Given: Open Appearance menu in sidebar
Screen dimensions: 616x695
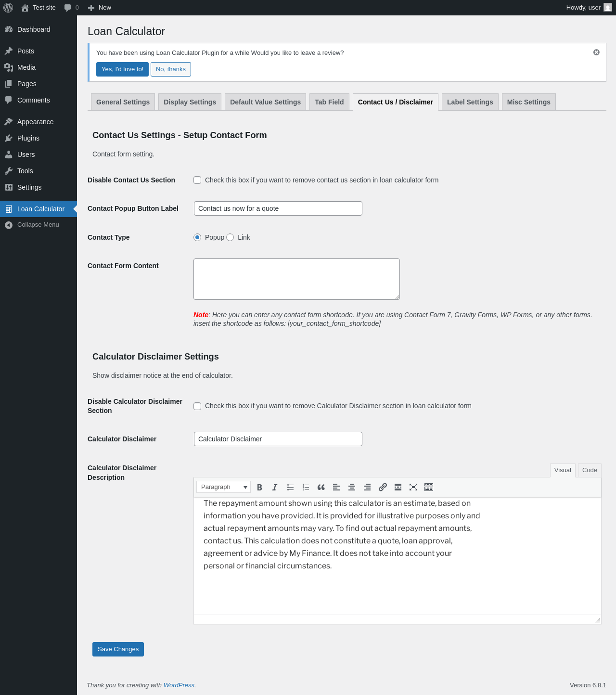Looking at the screenshot, I should pyautogui.click(x=38, y=122).
